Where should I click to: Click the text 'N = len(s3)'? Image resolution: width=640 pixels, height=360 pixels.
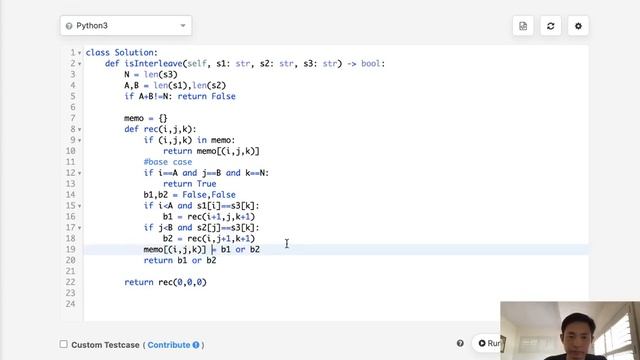[x=151, y=75]
